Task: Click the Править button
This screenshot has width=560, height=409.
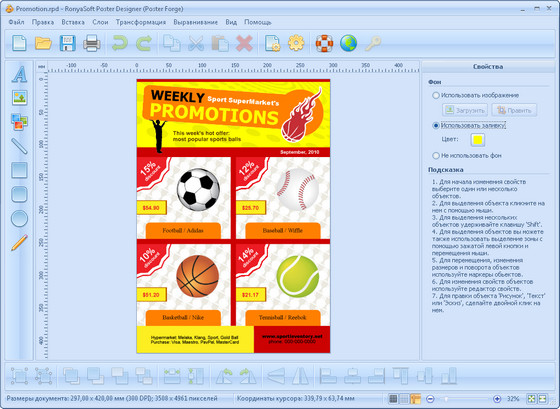Action: pyautogui.click(x=514, y=110)
